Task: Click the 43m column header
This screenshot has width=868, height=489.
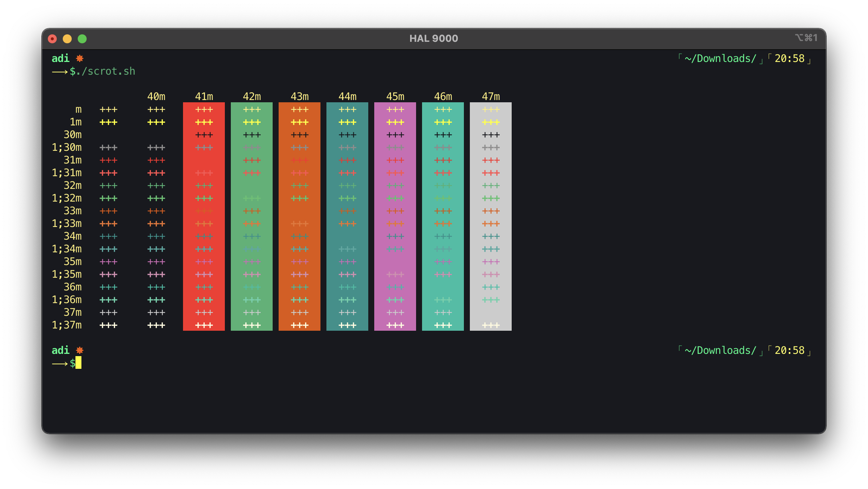Action: point(300,97)
